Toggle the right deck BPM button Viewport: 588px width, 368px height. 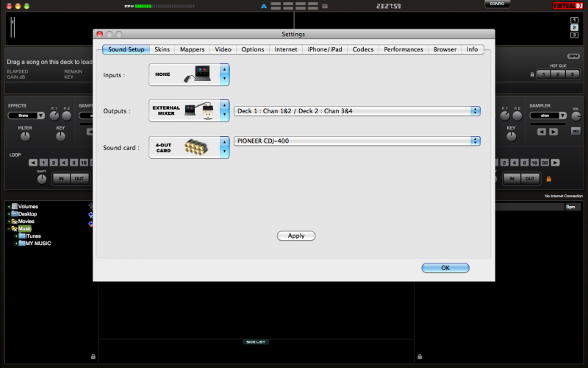573,56
